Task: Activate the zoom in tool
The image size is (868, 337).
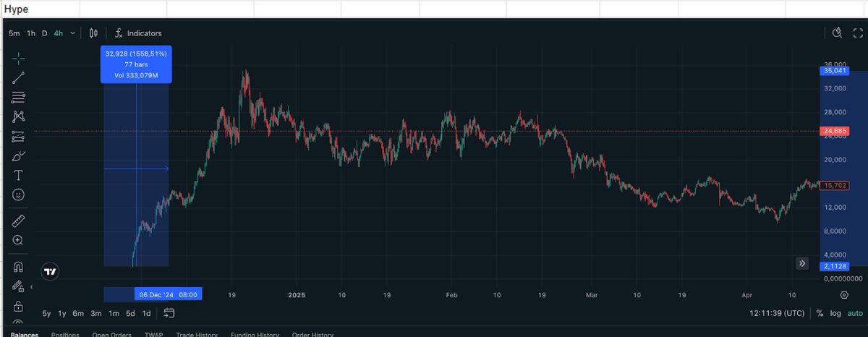Action: [x=18, y=240]
